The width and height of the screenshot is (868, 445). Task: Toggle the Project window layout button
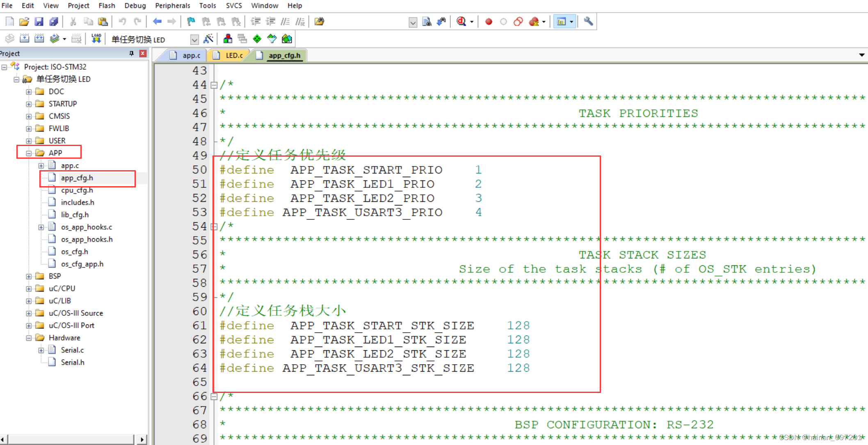(562, 21)
